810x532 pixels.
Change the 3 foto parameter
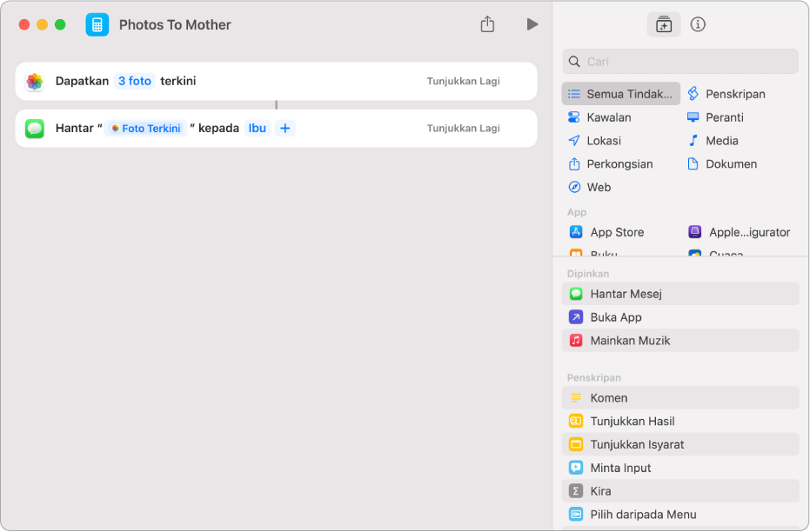[x=134, y=81]
